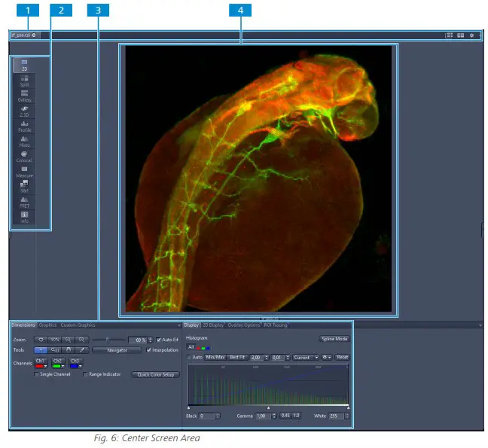
Task: Open the Split view tab
Action: 24,81
